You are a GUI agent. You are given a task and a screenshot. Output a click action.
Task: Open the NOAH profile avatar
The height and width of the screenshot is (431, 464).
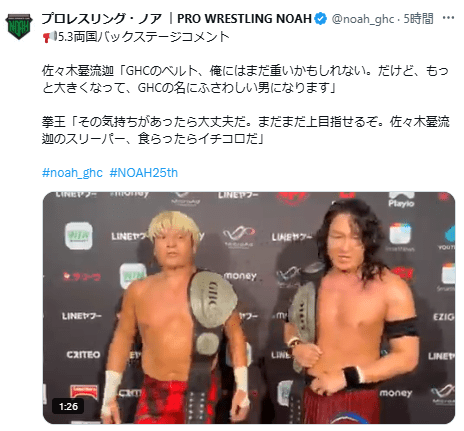[x=19, y=27]
